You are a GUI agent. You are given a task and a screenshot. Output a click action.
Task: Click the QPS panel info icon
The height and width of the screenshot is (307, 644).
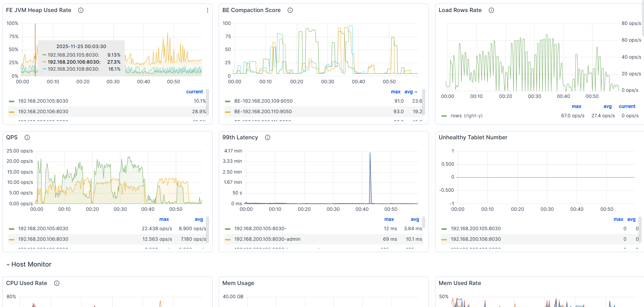[27, 138]
